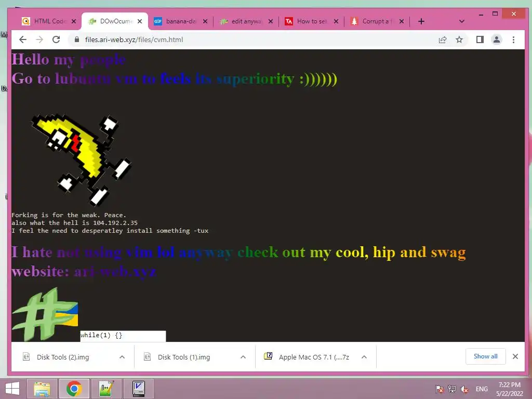532x399 pixels.
Task: Open the Chrome three-dot menu
Action: (x=513, y=39)
